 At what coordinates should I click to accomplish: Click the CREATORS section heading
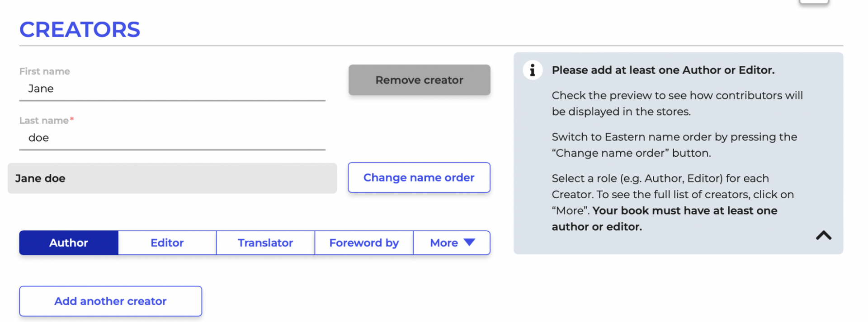tap(80, 29)
